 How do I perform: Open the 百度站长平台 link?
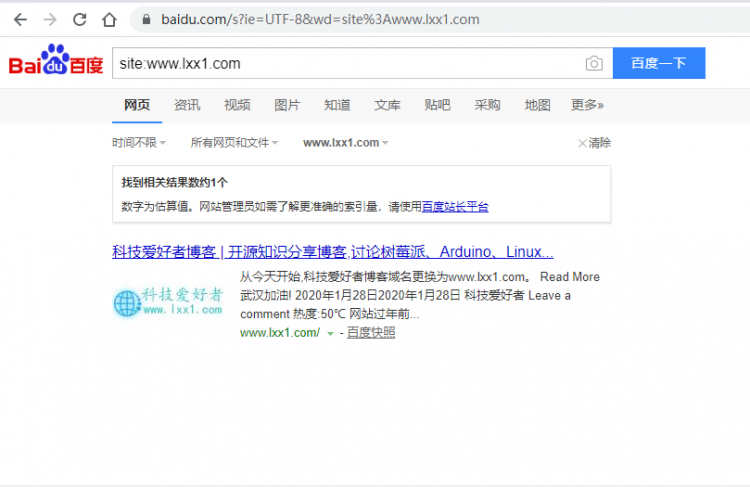(455, 207)
